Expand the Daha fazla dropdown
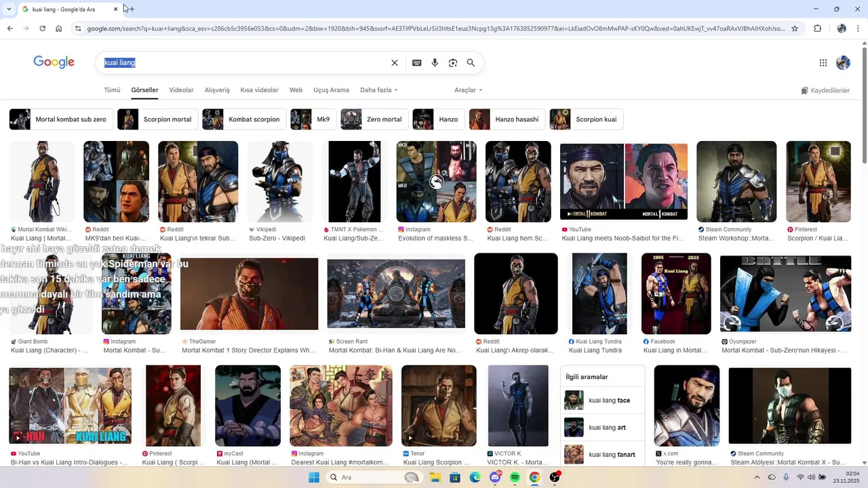The image size is (868, 488). tap(378, 90)
